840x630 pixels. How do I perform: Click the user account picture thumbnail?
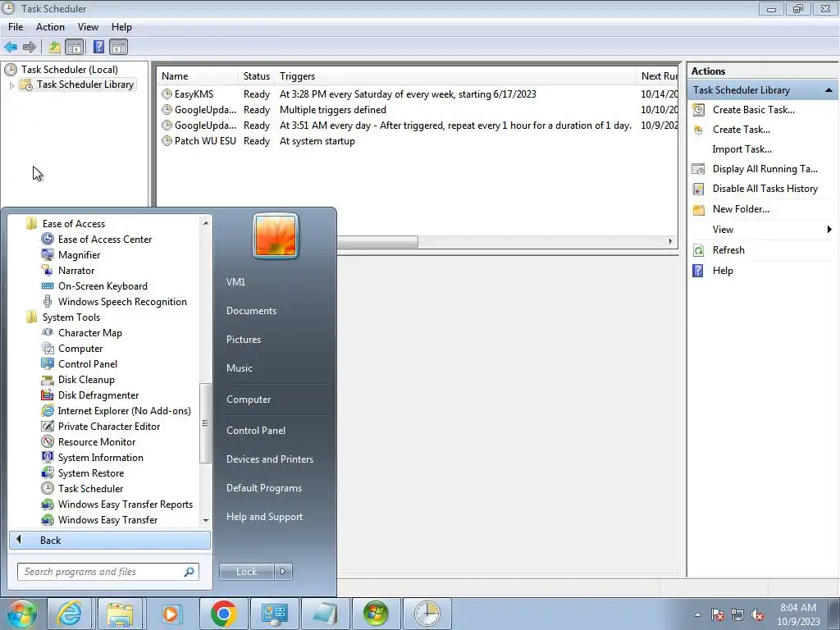pos(276,235)
